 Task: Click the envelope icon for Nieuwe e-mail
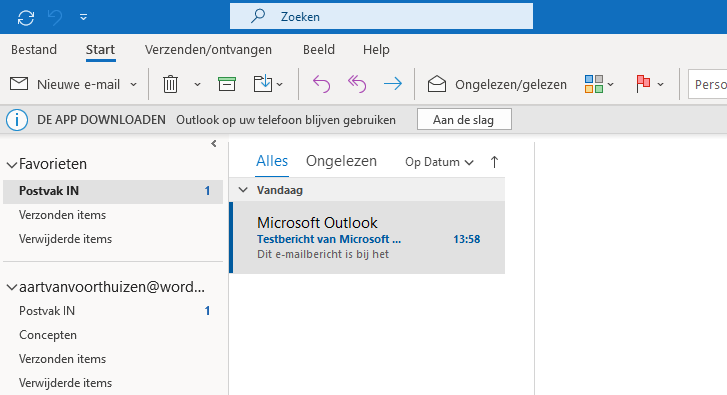click(19, 84)
